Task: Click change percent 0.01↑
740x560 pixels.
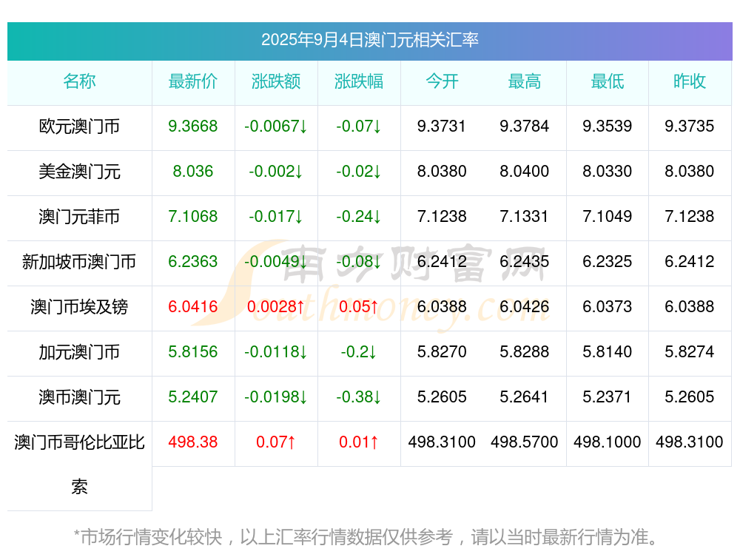Action: (359, 442)
